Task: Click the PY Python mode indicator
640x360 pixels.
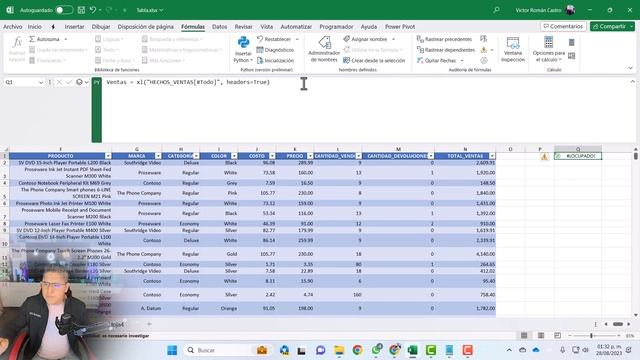Action: point(97,82)
